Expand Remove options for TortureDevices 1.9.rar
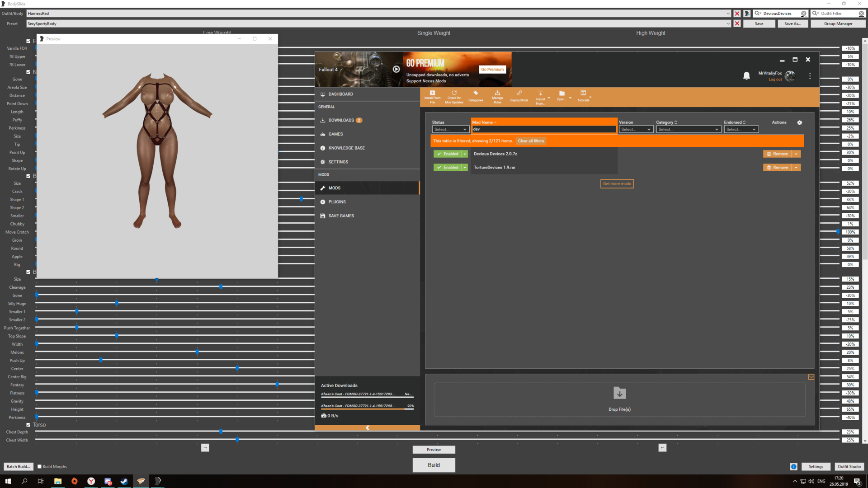 (x=796, y=168)
